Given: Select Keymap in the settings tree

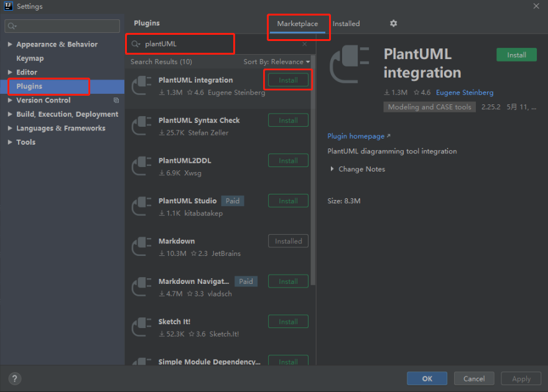Looking at the screenshot, I should click(x=30, y=58).
